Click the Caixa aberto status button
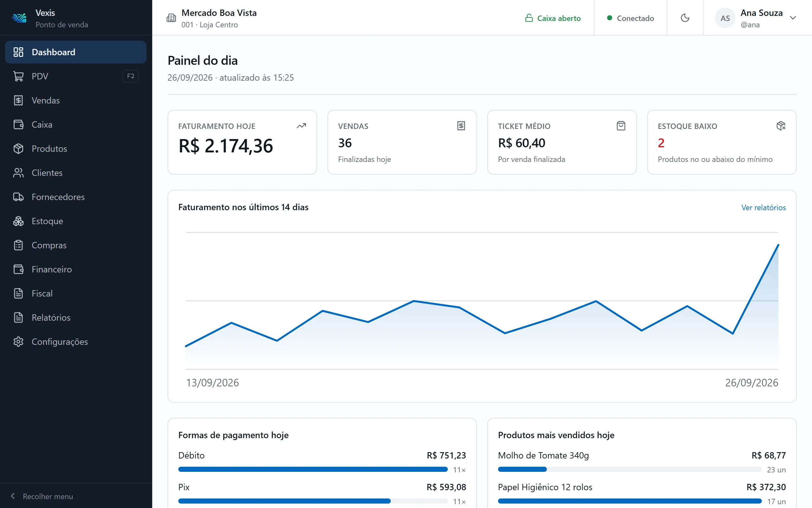 (553, 18)
